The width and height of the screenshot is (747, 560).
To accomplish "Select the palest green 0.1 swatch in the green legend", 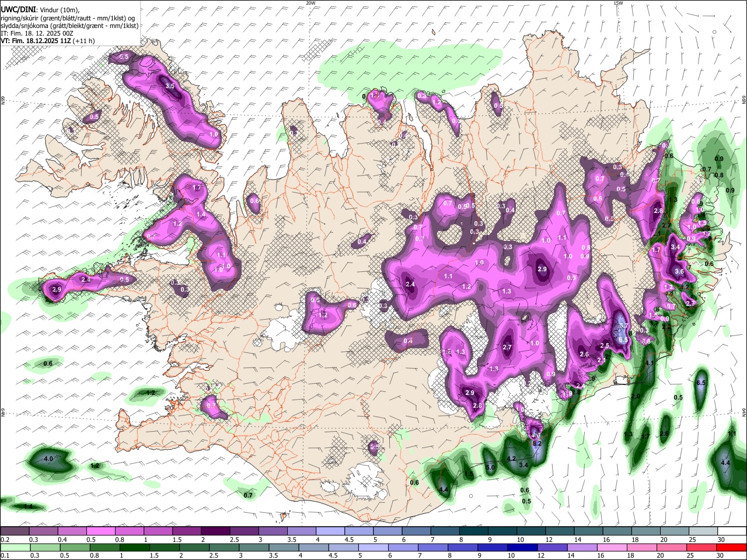I will 15,547.
